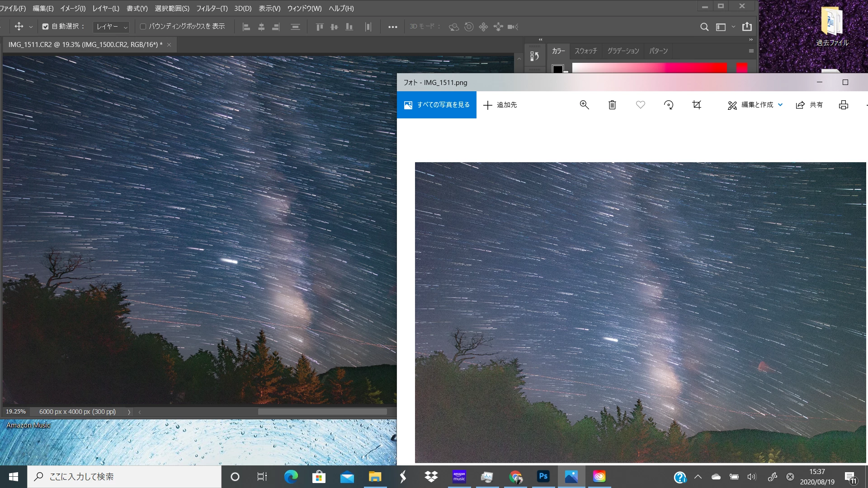This screenshot has width=868, height=488.
Task: Click Photoshop's search magnifier icon
Action: (704, 27)
